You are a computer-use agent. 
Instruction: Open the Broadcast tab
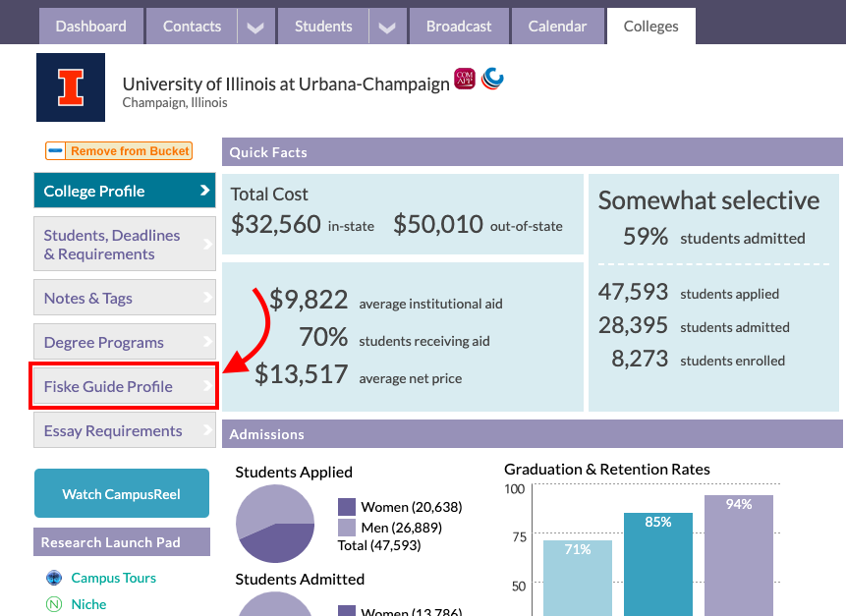tap(459, 27)
